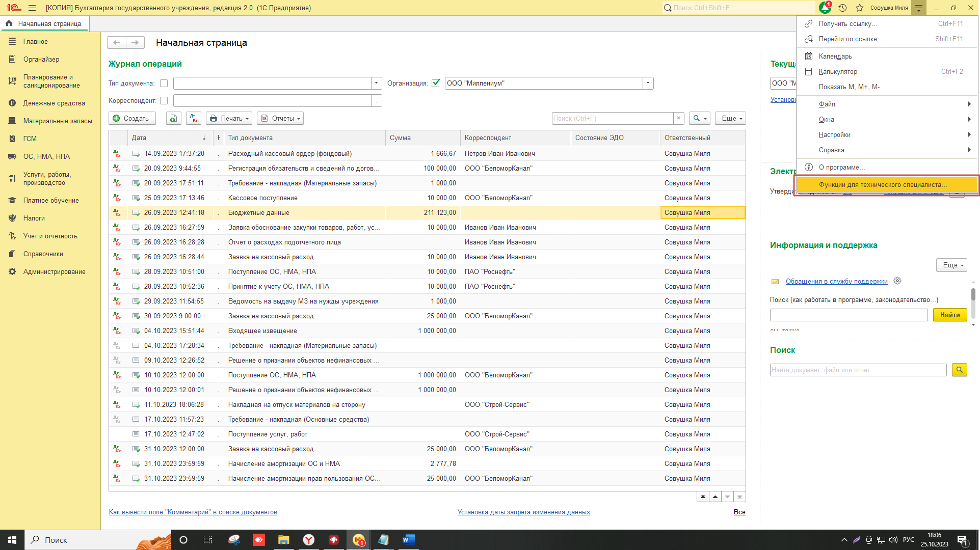
Task: Click the journal Поиск (Ctrl+F) field
Action: tap(613, 118)
